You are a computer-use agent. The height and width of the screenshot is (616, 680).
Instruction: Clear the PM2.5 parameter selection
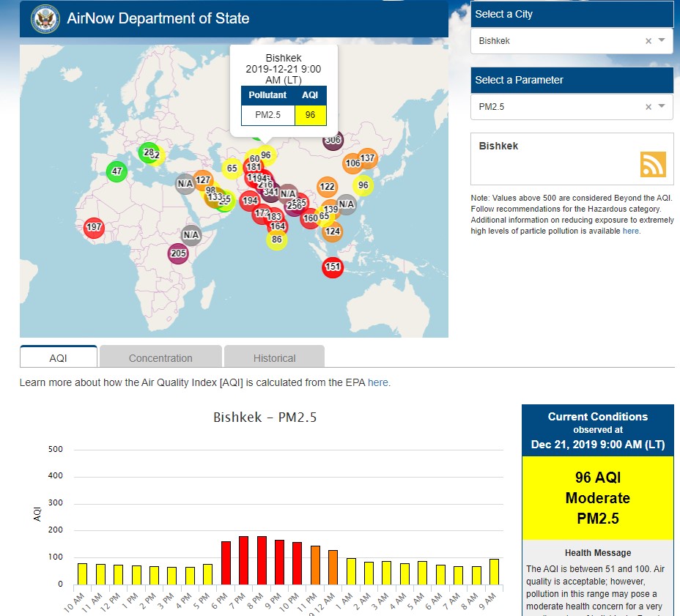click(648, 107)
